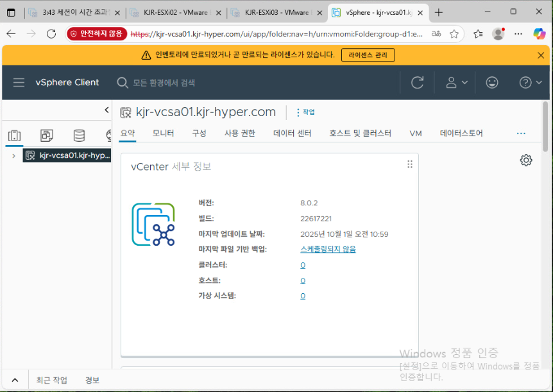Switch to the VM tab
The width and height of the screenshot is (553, 392).
(x=416, y=133)
